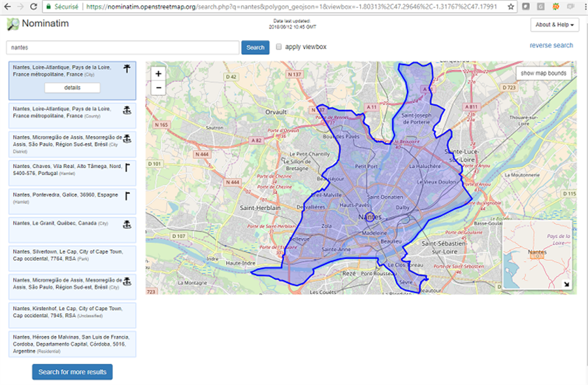The height and width of the screenshot is (385, 588).
Task: Click the D 107 road shield
Action: 178,236
